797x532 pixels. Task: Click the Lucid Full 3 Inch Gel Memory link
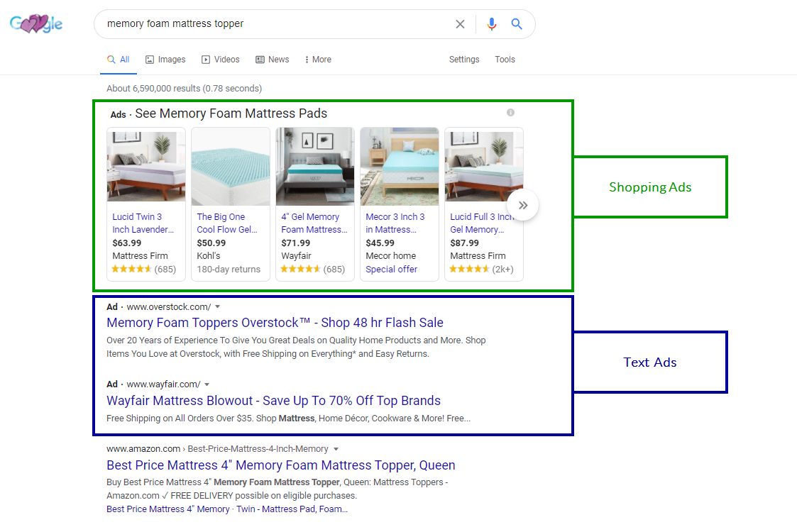482,223
